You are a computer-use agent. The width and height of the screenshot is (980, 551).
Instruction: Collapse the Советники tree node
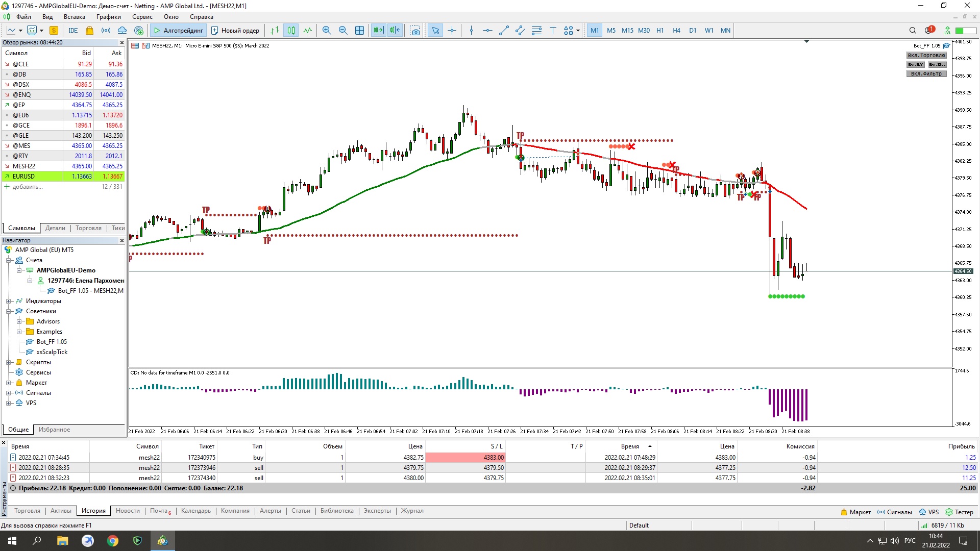[9, 311]
